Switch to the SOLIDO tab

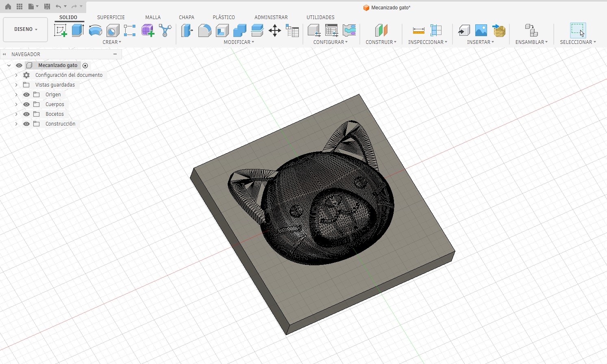pos(68,17)
